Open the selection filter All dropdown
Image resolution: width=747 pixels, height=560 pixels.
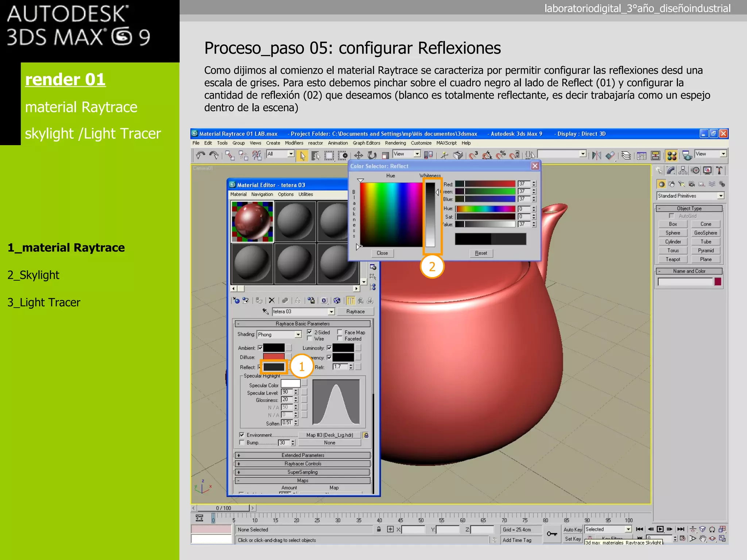pos(280,154)
